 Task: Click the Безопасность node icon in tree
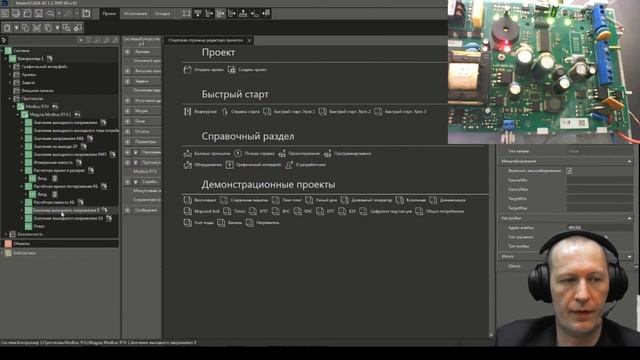pyautogui.click(x=13, y=234)
